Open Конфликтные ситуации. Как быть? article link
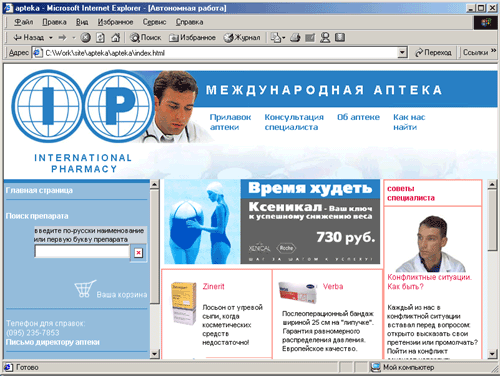Image resolution: width=500 pixels, height=376 pixels. click(x=429, y=282)
